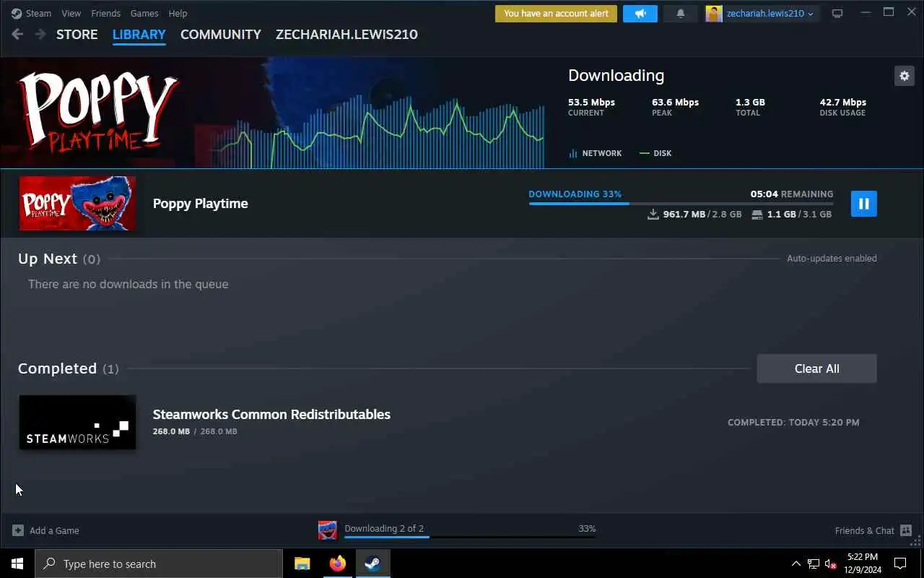Image resolution: width=924 pixels, height=578 pixels.
Task: Click the small Poppy icon in the status bar
Action: point(328,530)
